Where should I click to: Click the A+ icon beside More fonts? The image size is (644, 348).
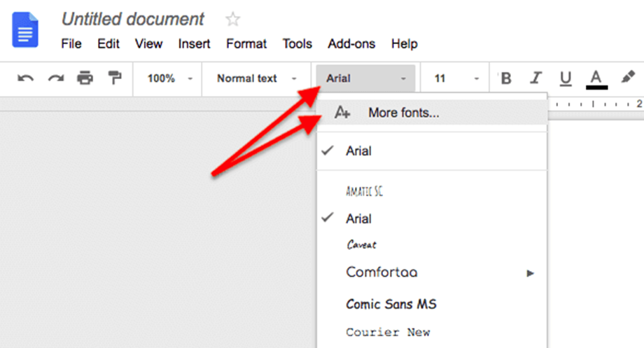point(342,112)
